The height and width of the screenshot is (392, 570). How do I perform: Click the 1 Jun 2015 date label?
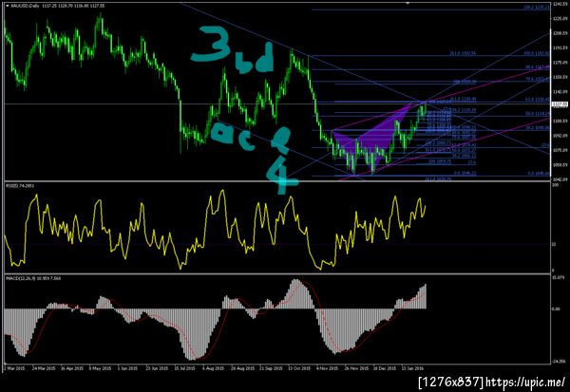[127, 368]
